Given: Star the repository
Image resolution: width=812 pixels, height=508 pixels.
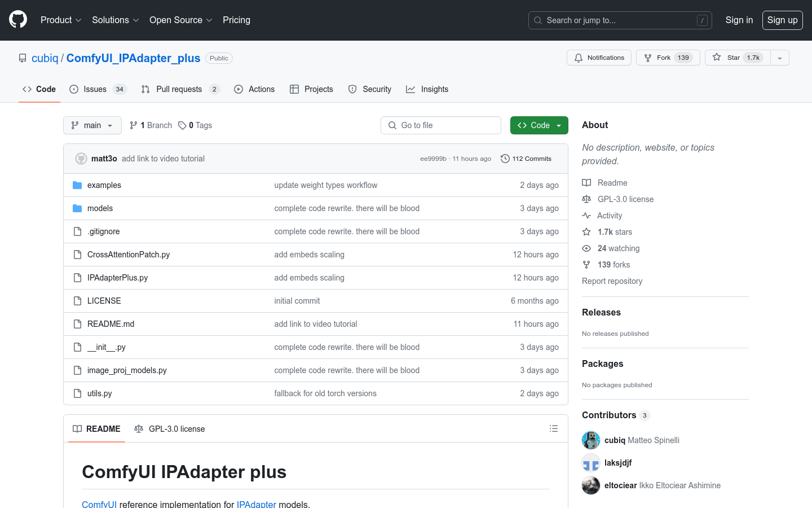Looking at the screenshot, I should (x=737, y=57).
